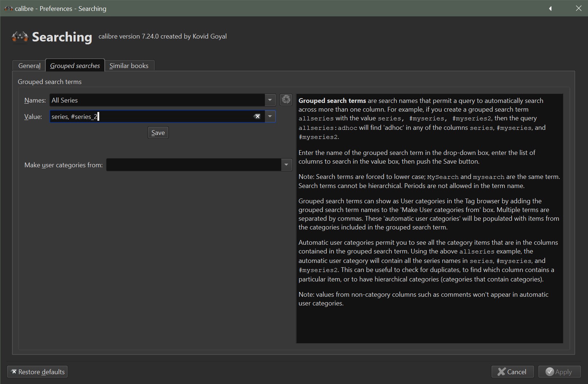588x384 pixels.
Task: Save the grouped search term
Action: click(x=158, y=133)
